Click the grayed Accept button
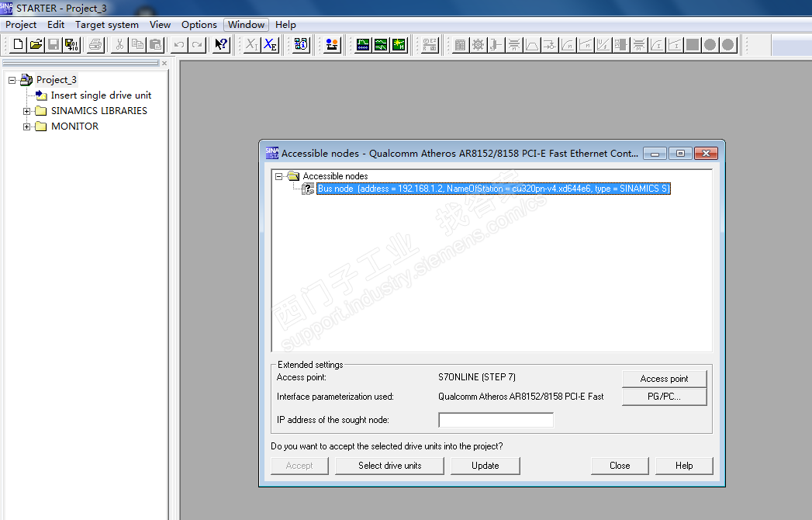812x520 pixels. 299,466
